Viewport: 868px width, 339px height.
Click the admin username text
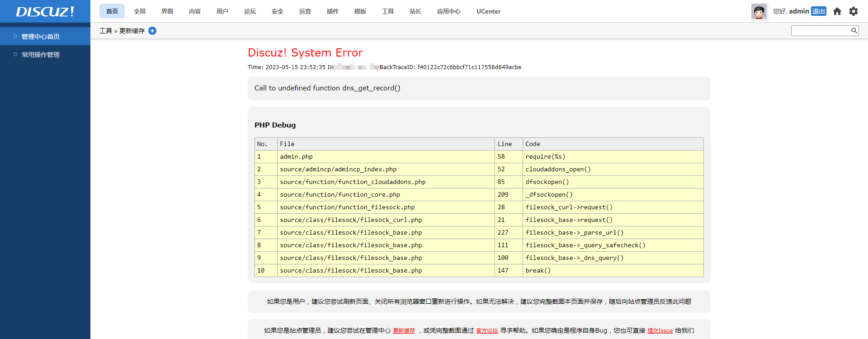pos(799,11)
